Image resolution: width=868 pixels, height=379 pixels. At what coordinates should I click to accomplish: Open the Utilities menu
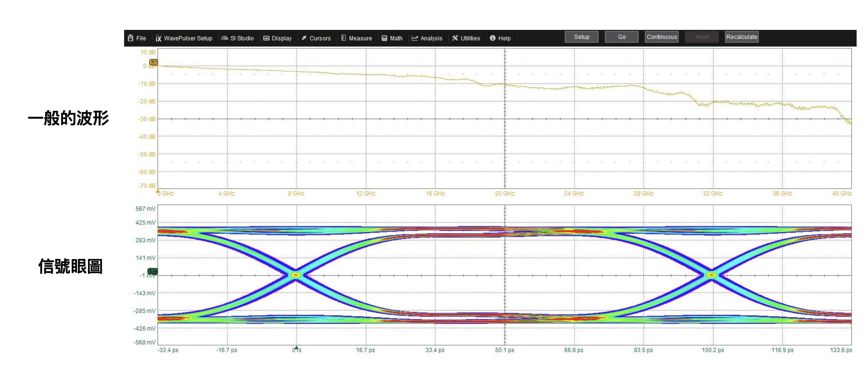[466, 38]
